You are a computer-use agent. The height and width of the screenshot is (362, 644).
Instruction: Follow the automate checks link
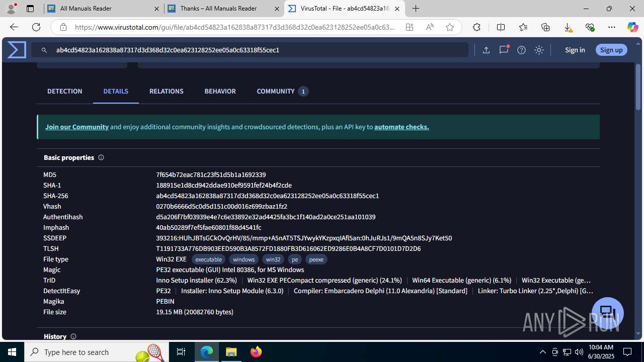401,127
